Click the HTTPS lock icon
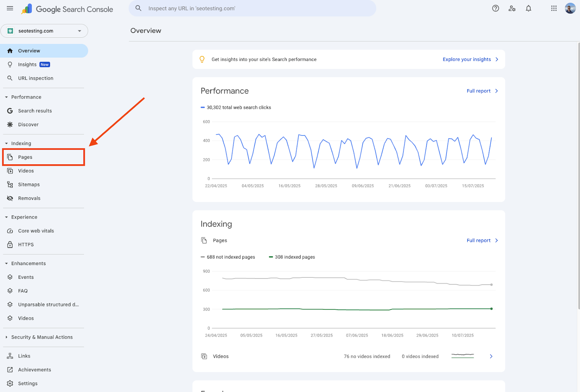Viewport: 580px width, 392px height. tap(10, 244)
